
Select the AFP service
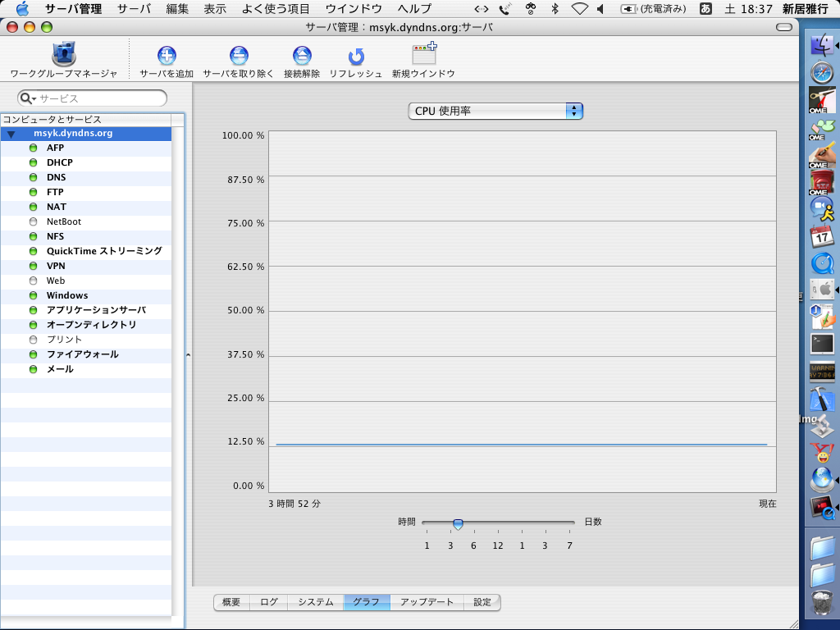tap(55, 148)
